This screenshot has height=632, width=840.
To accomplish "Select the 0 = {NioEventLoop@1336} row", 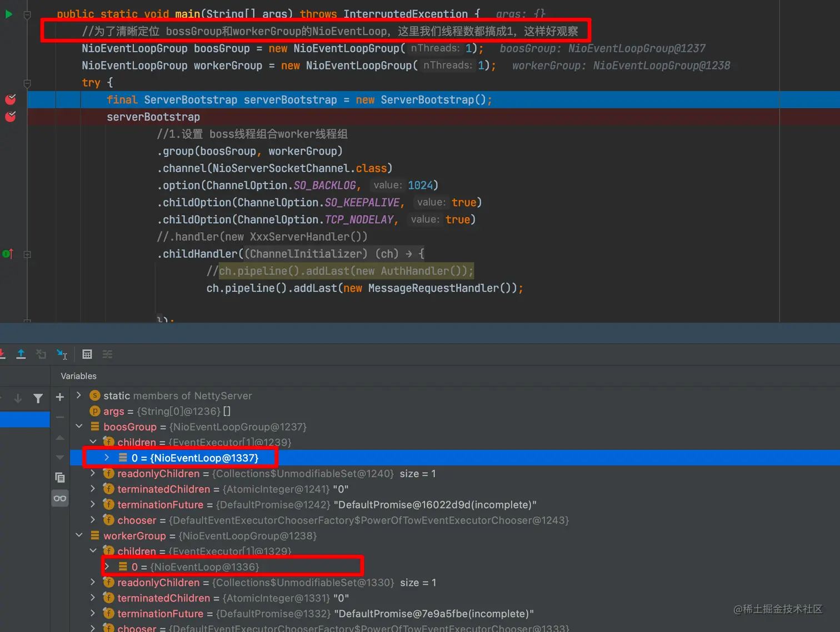I will coord(455,566).
